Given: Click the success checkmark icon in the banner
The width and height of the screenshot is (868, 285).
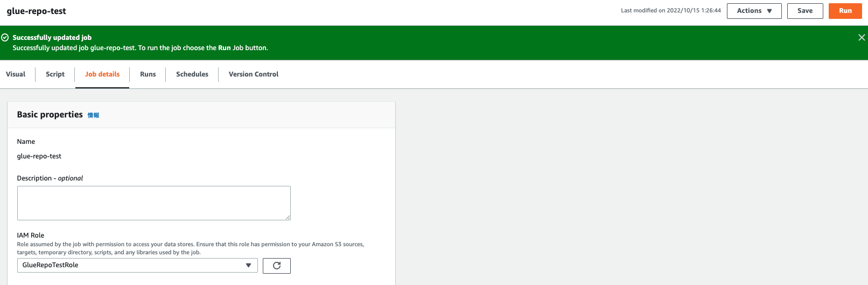Looking at the screenshot, I should point(5,37).
